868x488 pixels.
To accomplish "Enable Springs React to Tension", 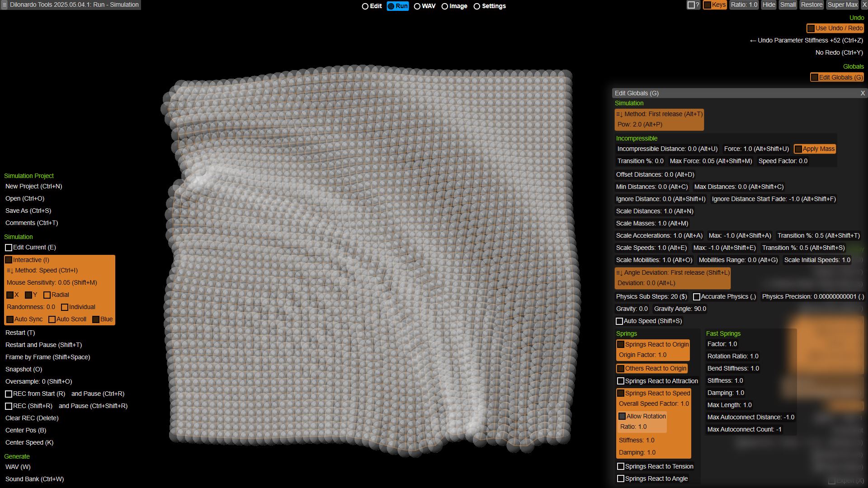I will click(621, 467).
